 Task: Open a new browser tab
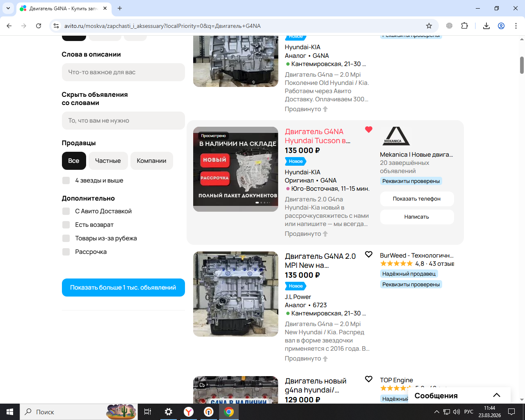[120, 8]
